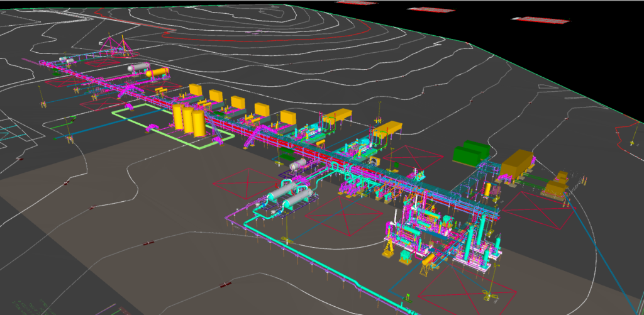The image size is (644, 315).
Task: Select the rightmost red marker at top right
Action: 540,19
